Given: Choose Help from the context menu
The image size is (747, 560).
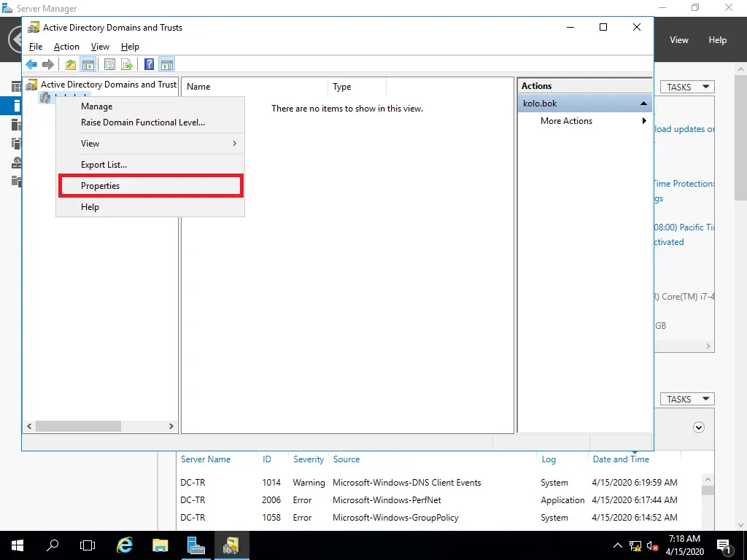Looking at the screenshot, I should click(x=150, y=206).
